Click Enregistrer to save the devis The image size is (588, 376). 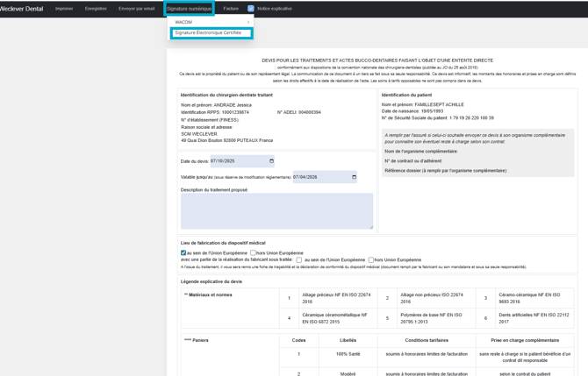[96, 9]
